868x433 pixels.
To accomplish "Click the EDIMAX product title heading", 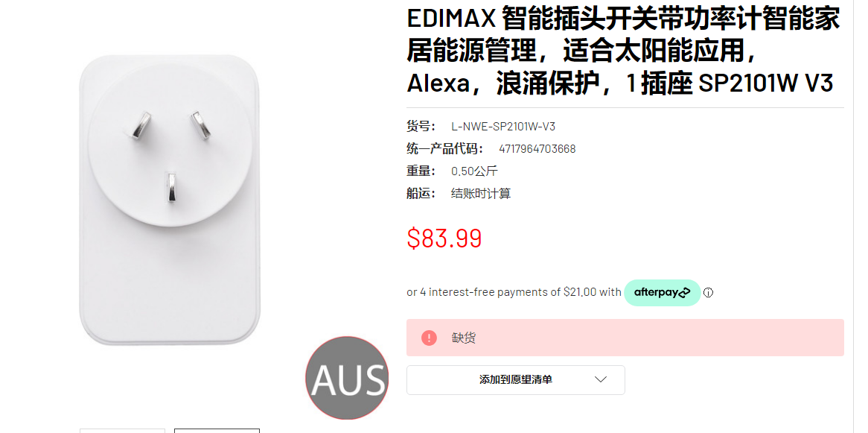I will [x=623, y=51].
